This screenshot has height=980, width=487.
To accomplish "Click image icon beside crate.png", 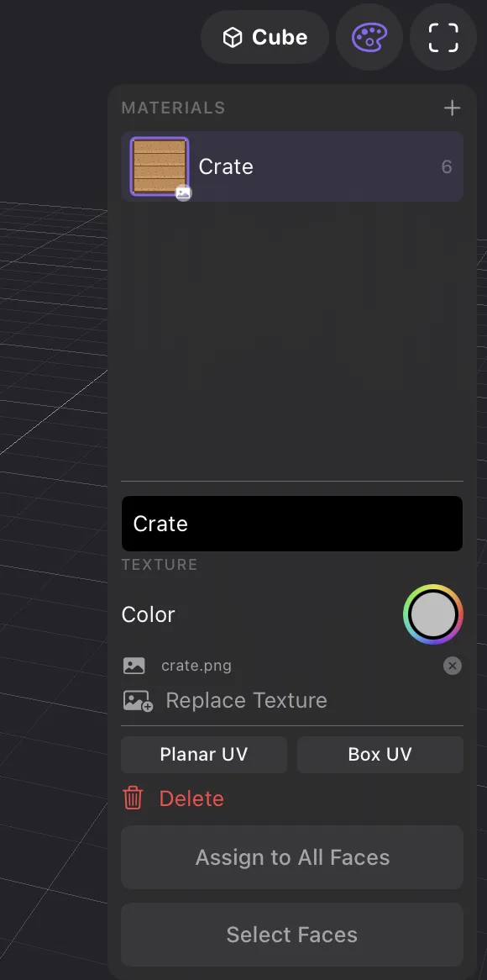I will click(134, 666).
